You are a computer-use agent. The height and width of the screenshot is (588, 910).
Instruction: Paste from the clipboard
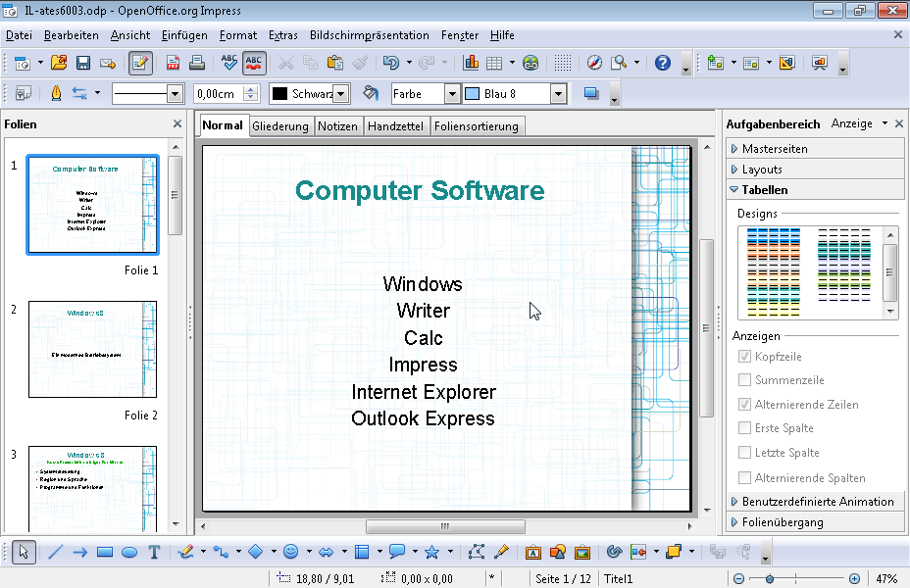coord(334,63)
